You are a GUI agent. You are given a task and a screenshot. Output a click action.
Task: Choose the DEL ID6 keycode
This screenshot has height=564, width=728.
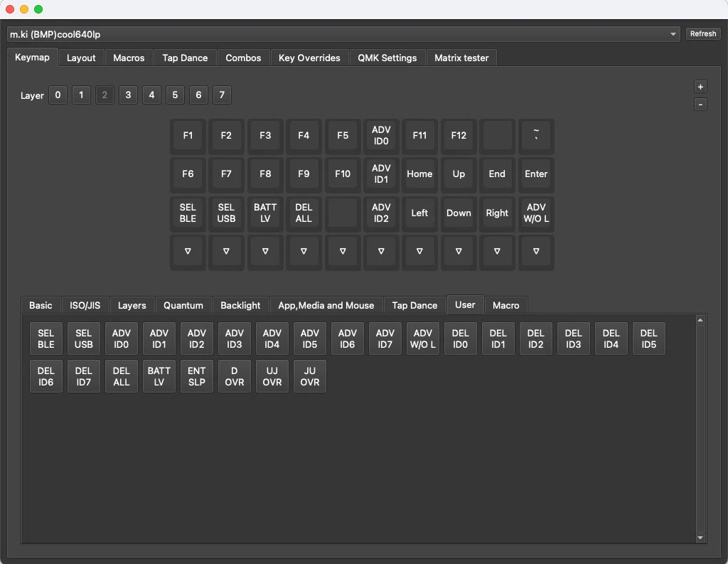pos(46,376)
